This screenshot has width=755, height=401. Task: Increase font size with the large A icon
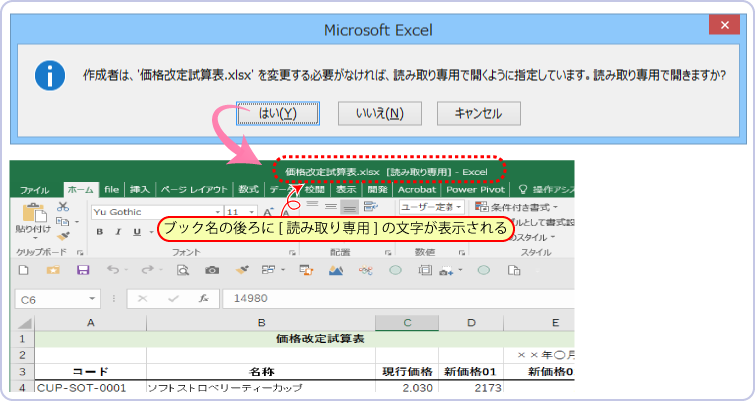pos(268,212)
